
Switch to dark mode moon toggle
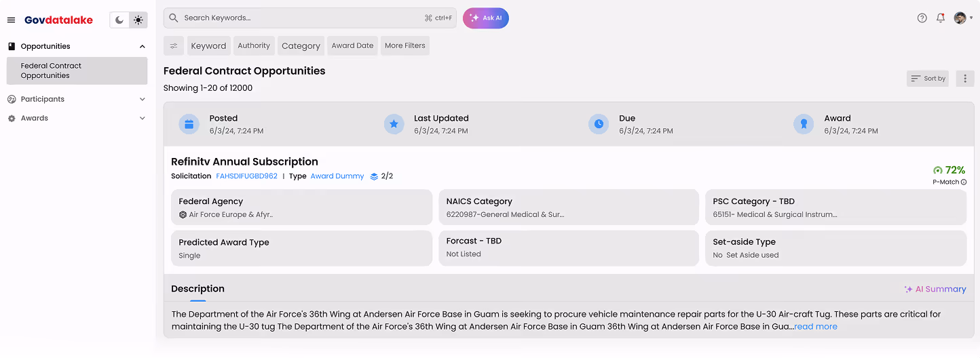119,20
